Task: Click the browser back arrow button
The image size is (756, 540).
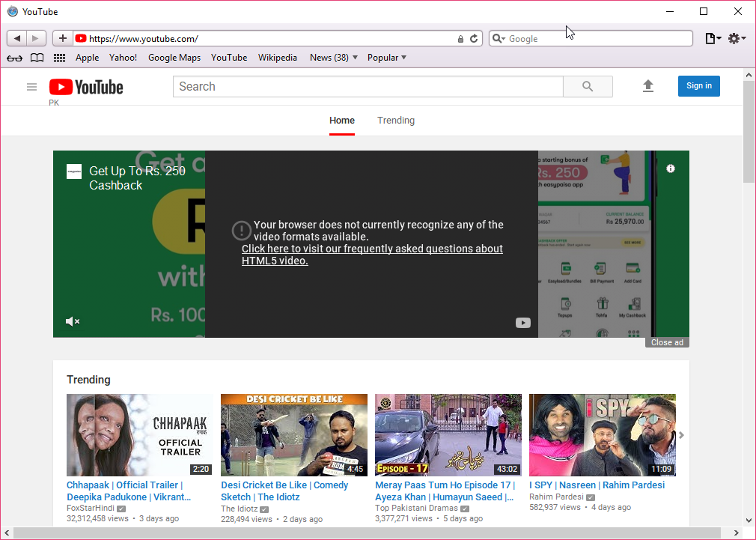Action: (x=17, y=38)
